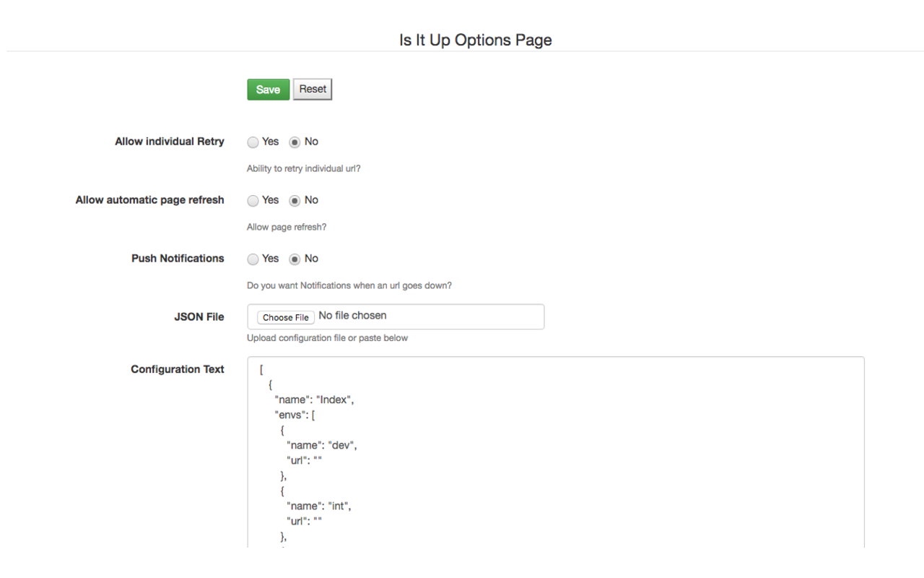This screenshot has height=578, width=924.
Task: Open the Choose File picker
Action: point(286,317)
